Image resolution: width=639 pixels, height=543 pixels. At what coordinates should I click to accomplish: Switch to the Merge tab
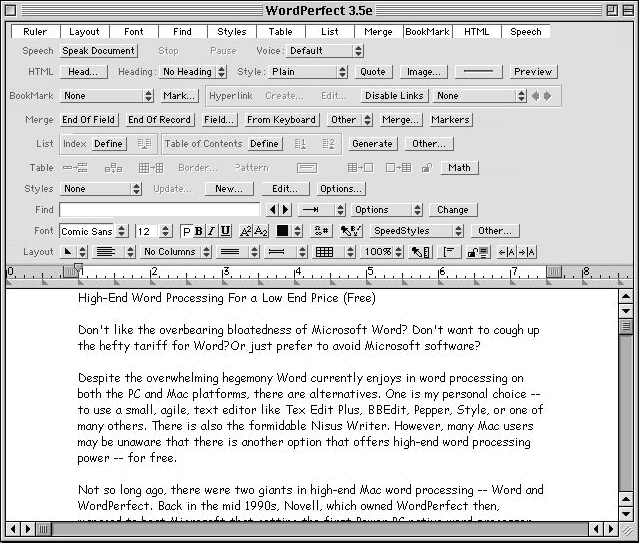[x=378, y=32]
